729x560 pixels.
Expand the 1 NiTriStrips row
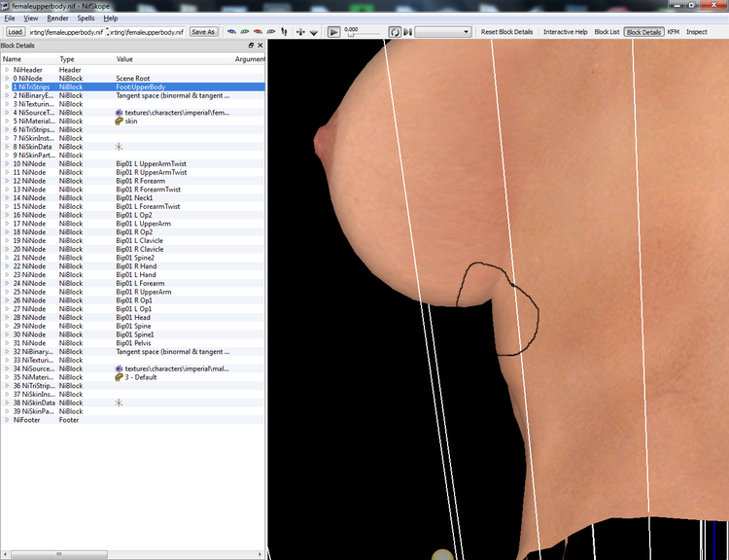tap(7, 87)
